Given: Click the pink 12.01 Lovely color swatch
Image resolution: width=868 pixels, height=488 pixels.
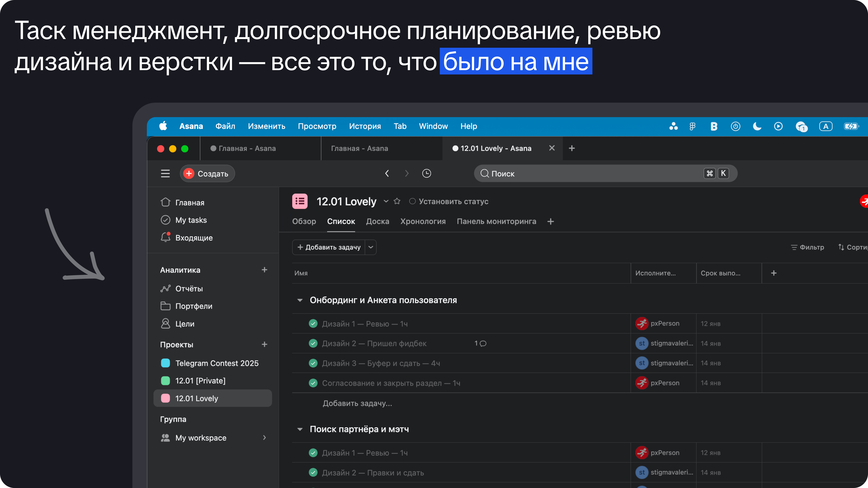Looking at the screenshot, I should [x=165, y=398].
